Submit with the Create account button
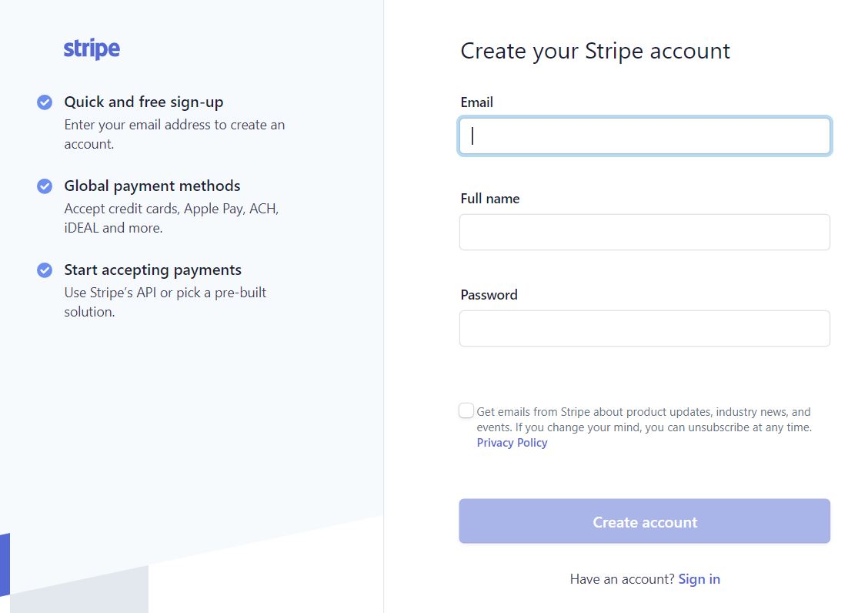This screenshot has width=868, height=613. pos(644,521)
